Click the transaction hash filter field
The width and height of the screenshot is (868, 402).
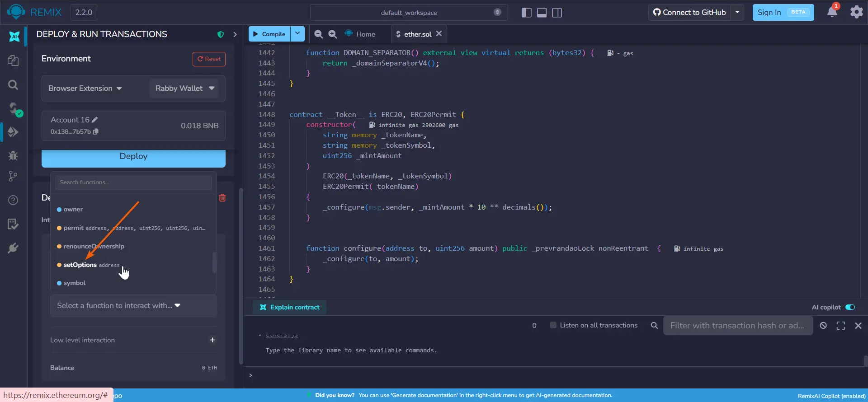(x=738, y=326)
